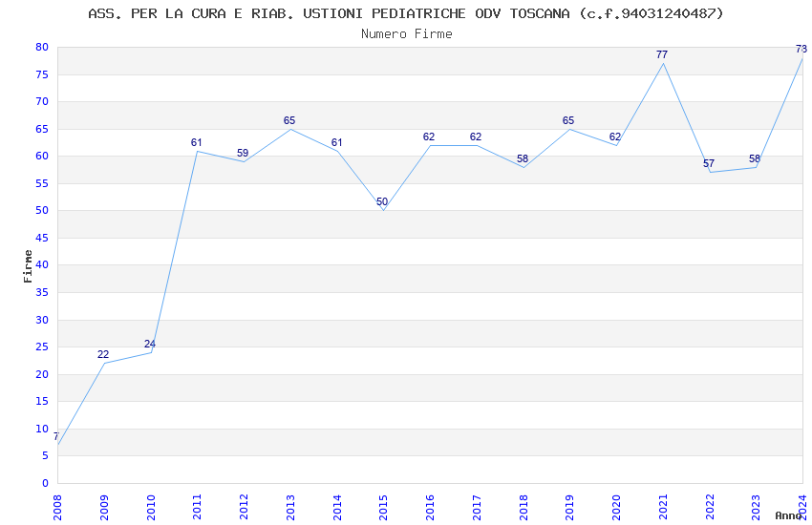The width and height of the screenshot is (812, 525).
Task: Click y-axis tick label 45
Action: point(42,238)
